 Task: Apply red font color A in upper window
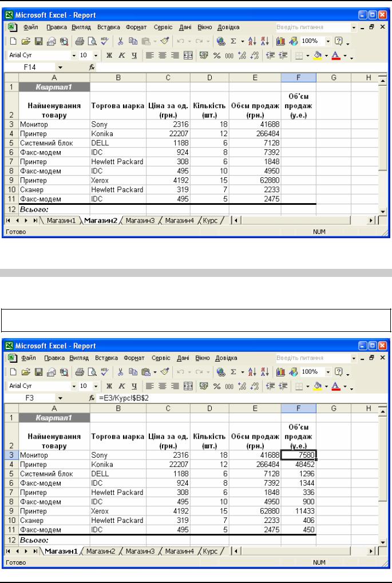click(336, 55)
